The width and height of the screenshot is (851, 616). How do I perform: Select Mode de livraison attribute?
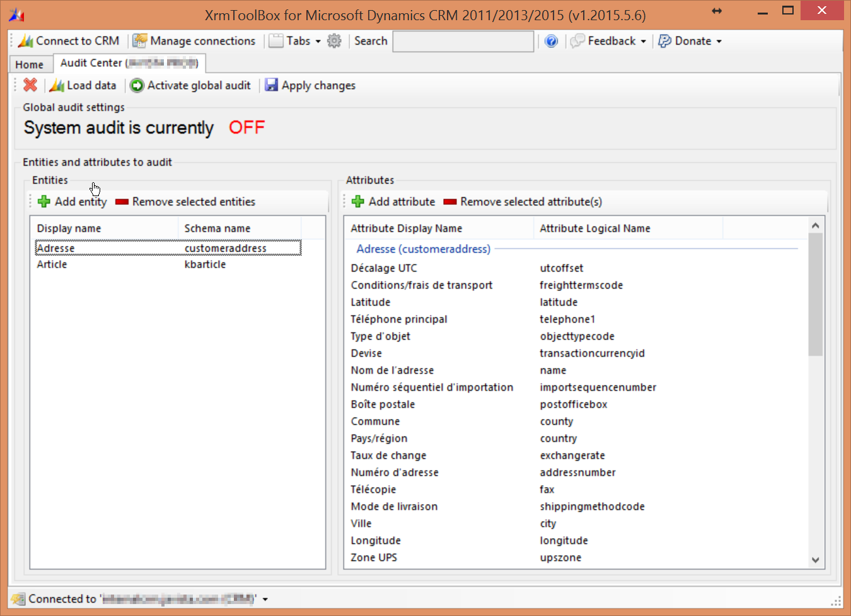(394, 507)
